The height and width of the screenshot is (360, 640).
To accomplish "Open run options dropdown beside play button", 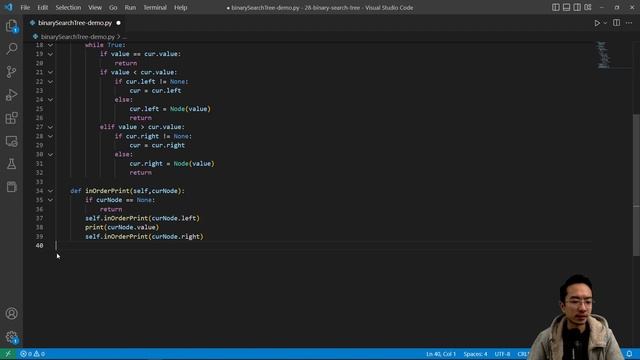I will [605, 23].
